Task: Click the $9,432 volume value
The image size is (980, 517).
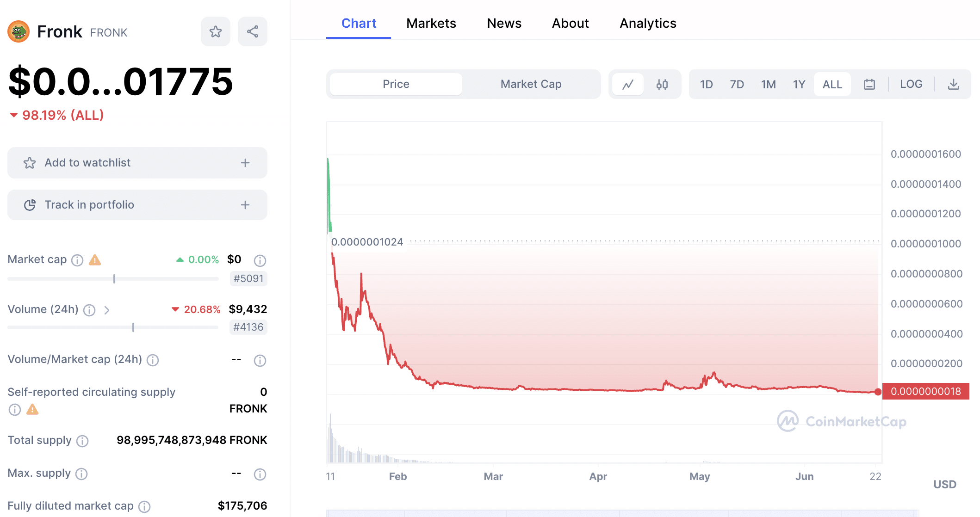Action: tap(248, 309)
